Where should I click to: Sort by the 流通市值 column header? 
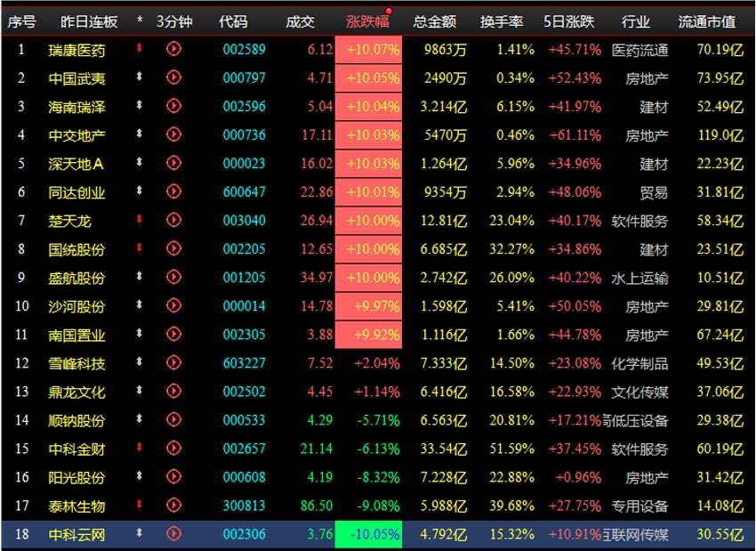click(707, 21)
